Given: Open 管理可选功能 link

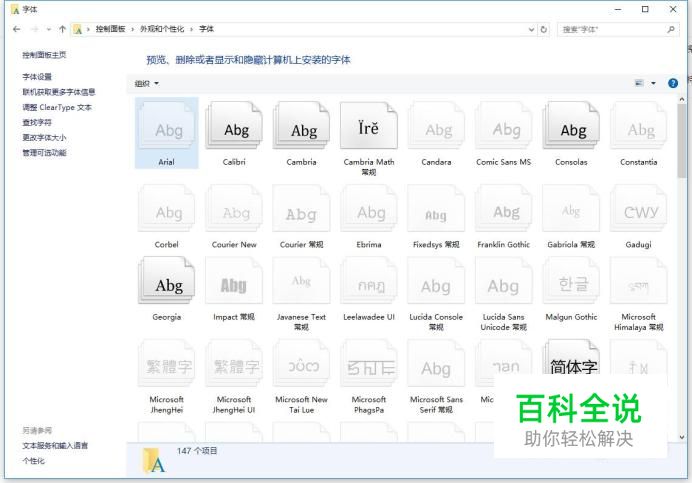Looking at the screenshot, I should [x=44, y=153].
